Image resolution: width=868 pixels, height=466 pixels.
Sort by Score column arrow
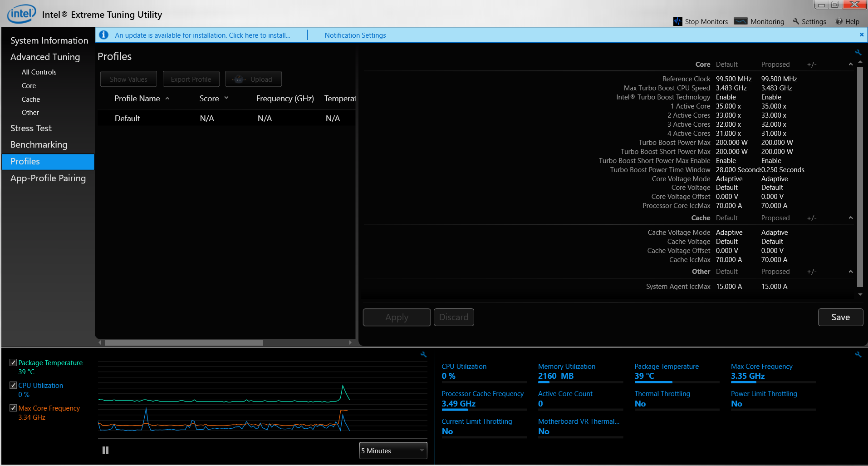(x=226, y=98)
